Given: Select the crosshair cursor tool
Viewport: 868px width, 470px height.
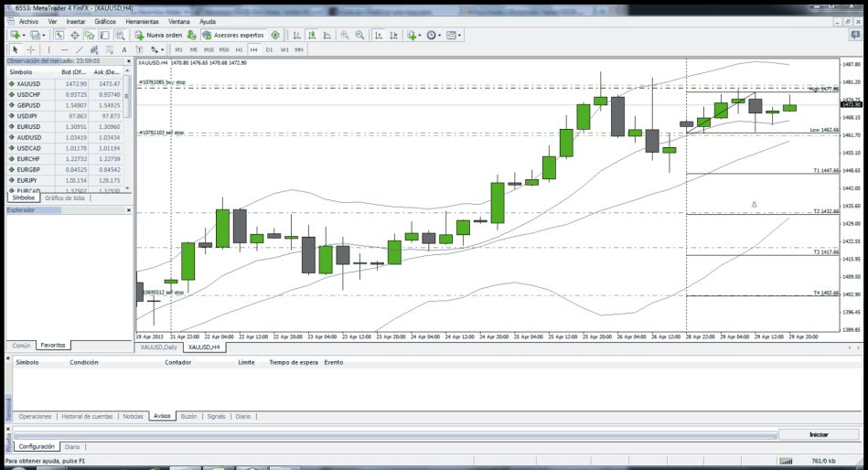Looking at the screenshot, I should coord(30,49).
